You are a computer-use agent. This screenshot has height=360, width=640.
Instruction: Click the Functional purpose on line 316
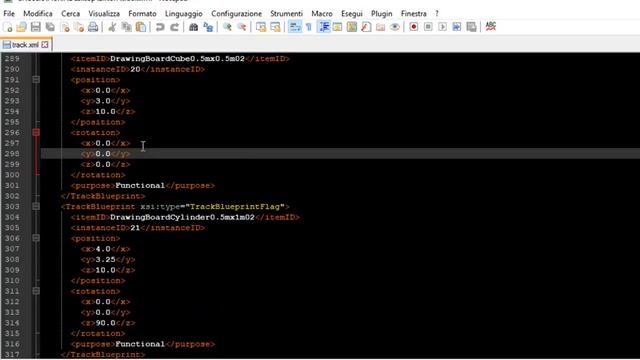[x=140, y=344]
